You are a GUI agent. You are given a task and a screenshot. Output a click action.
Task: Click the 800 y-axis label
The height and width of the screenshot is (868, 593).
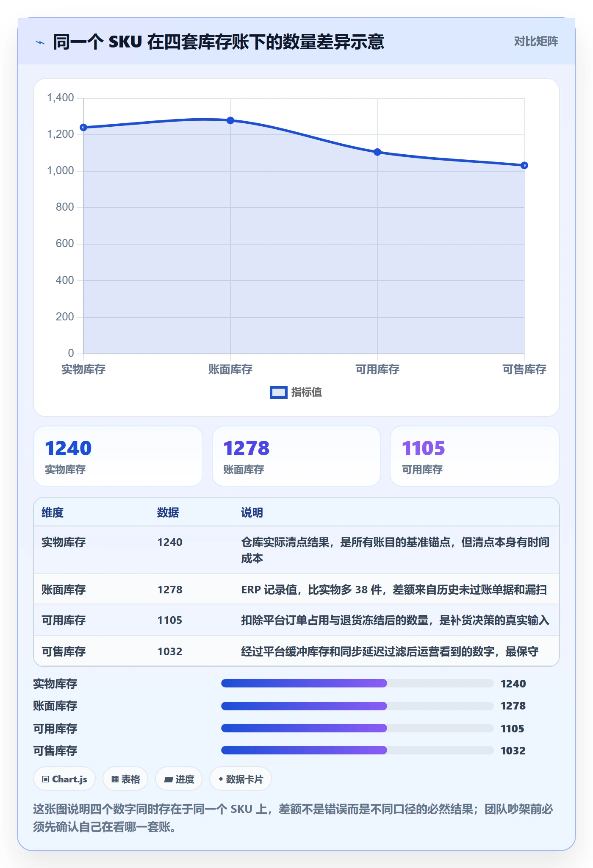pyautogui.click(x=65, y=207)
